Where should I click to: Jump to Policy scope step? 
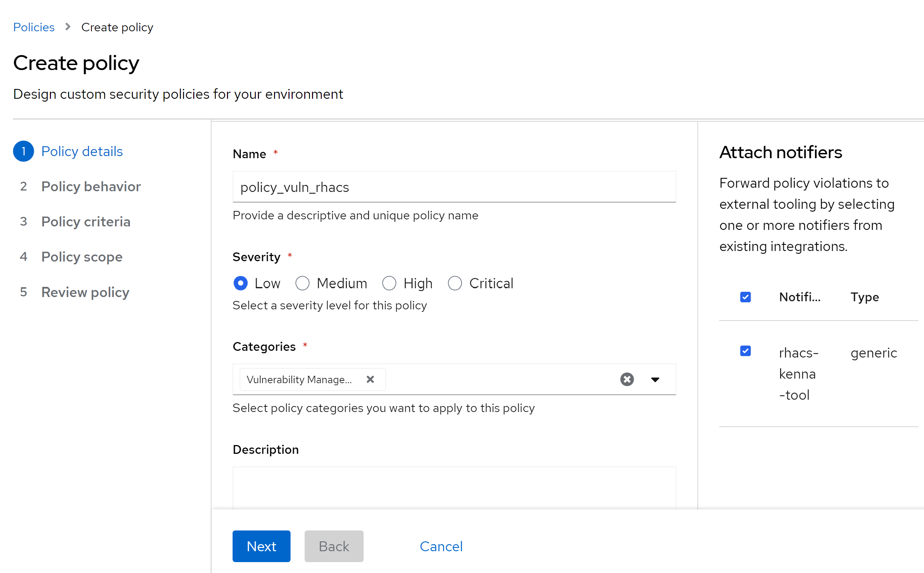82,257
